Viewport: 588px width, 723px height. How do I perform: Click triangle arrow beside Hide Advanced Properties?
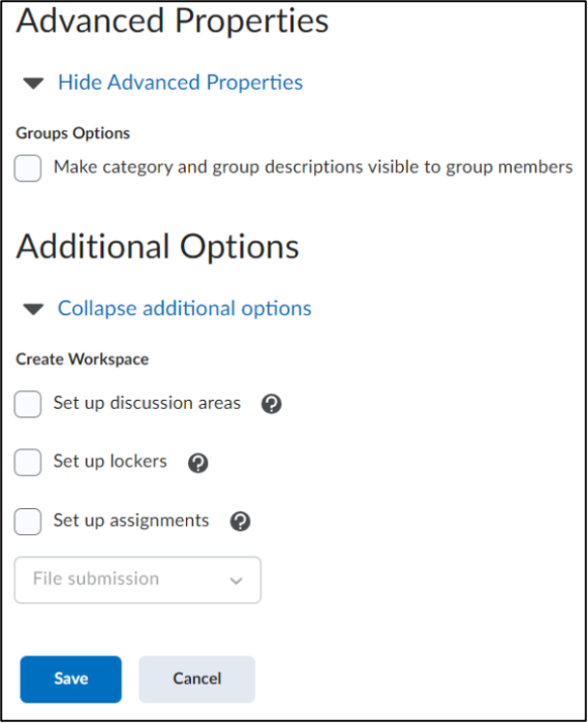coord(34,84)
